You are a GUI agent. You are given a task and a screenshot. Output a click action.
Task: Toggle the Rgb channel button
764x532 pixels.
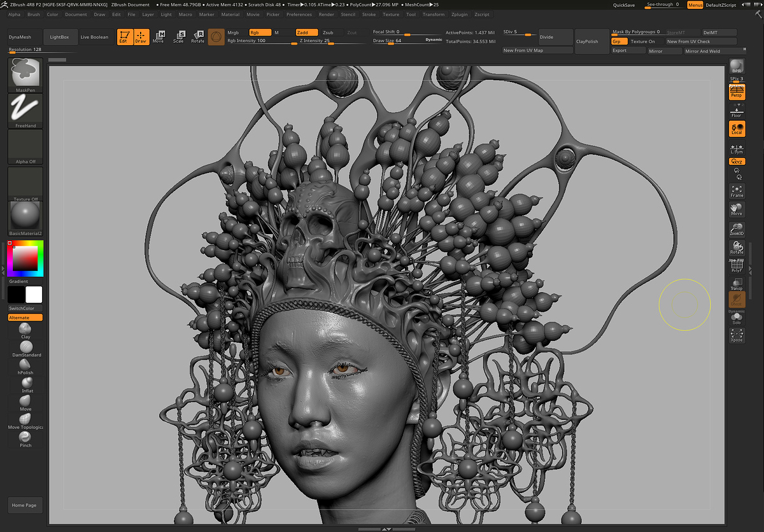pos(260,32)
